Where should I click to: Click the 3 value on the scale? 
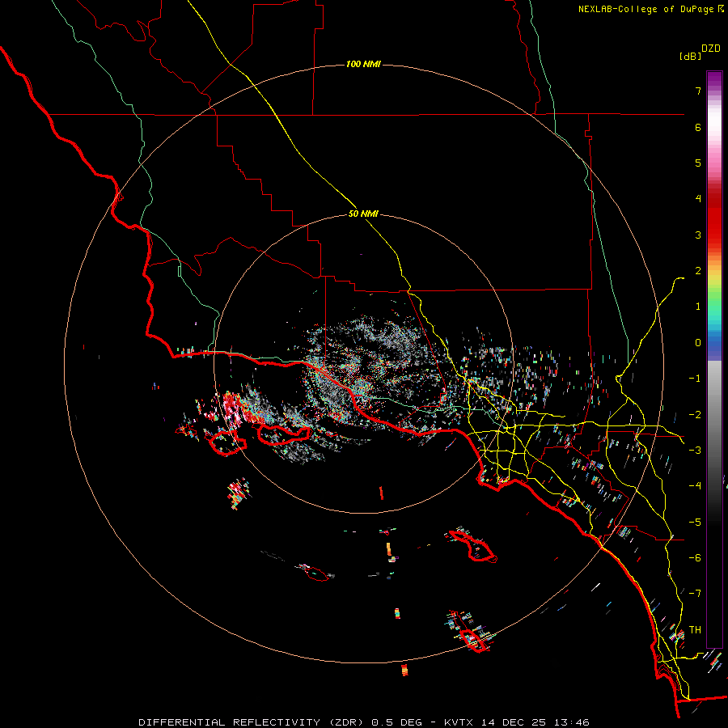tap(698, 235)
